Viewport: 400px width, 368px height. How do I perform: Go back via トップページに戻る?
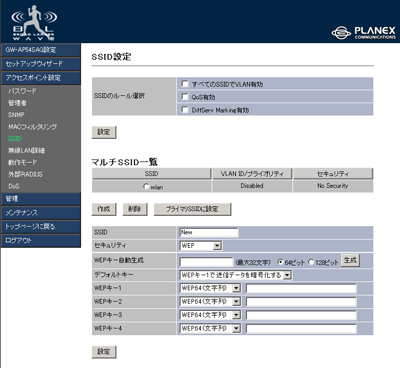[x=41, y=227]
